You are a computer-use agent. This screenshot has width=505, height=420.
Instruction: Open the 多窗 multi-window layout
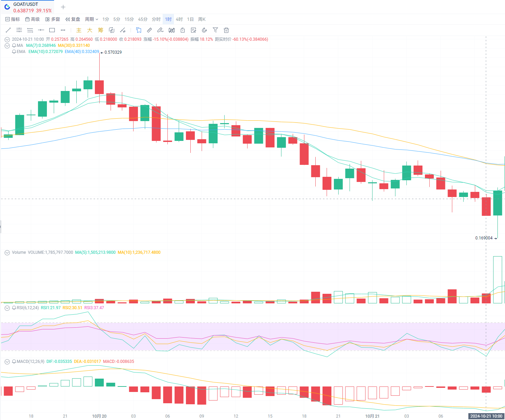coord(52,19)
